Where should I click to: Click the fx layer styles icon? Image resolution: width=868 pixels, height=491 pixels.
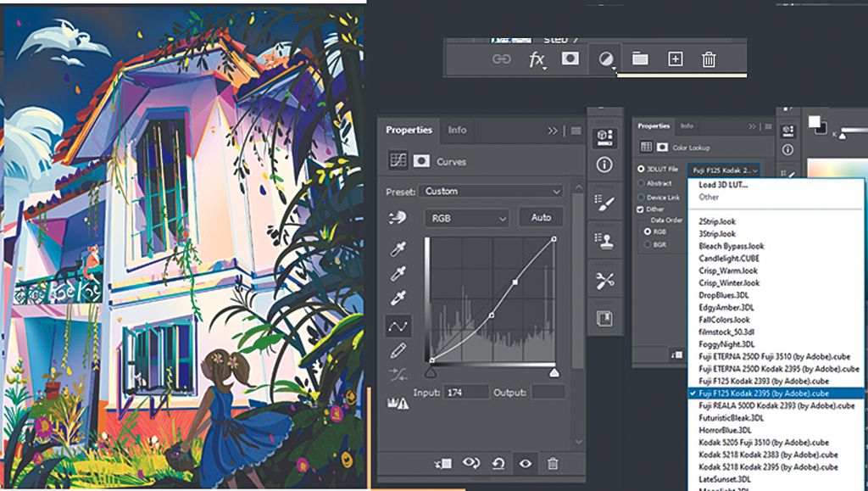click(535, 59)
